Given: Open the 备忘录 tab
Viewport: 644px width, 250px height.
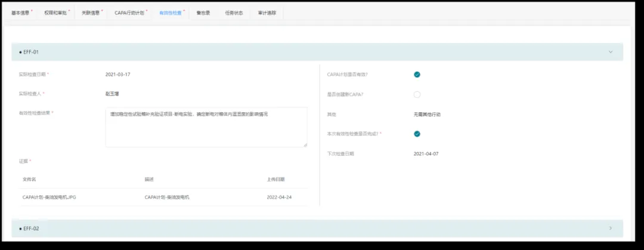Looking at the screenshot, I should (x=203, y=13).
